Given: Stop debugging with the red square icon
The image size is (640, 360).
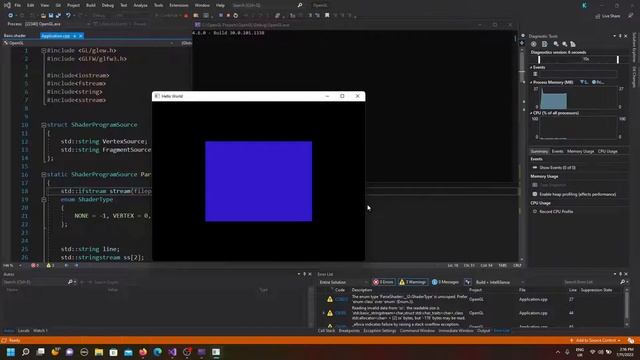Looking at the screenshot, I should [228, 16].
